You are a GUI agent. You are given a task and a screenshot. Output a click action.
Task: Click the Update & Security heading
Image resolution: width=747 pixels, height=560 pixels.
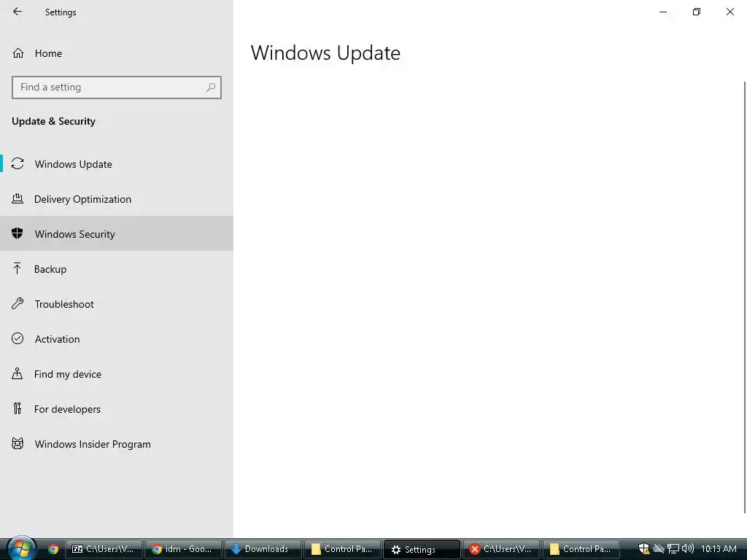coord(53,122)
